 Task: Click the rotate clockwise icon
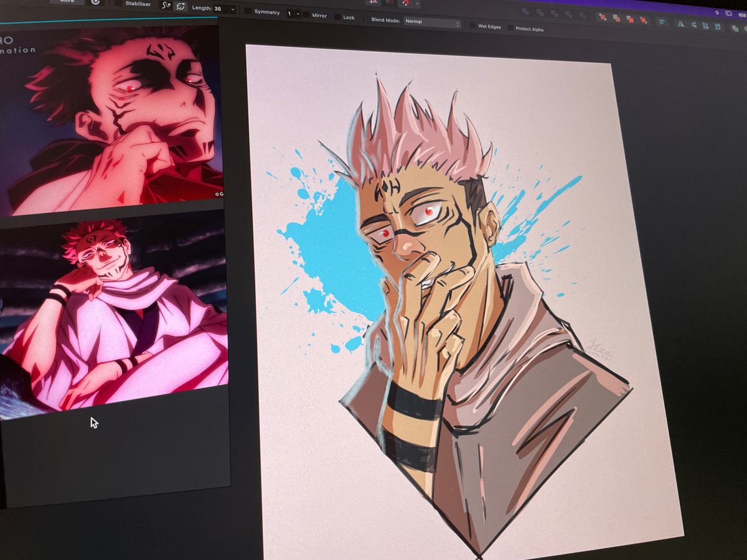click(718, 27)
